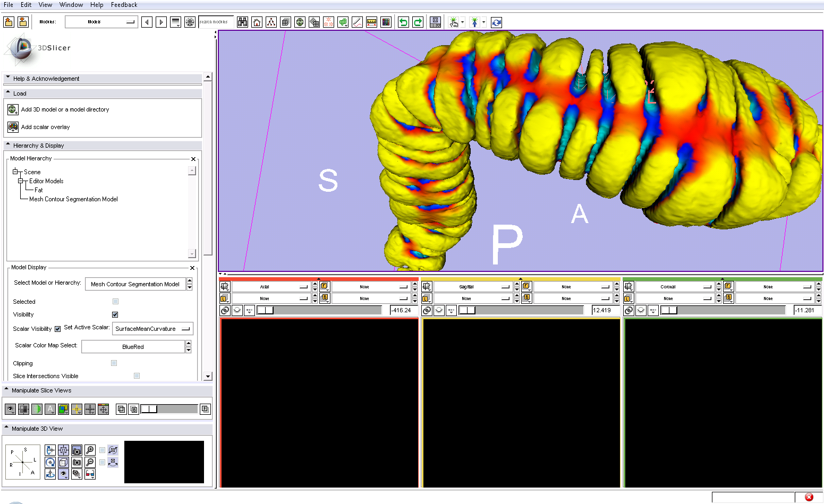Click the stereo red-blue glasses icon

click(90, 474)
